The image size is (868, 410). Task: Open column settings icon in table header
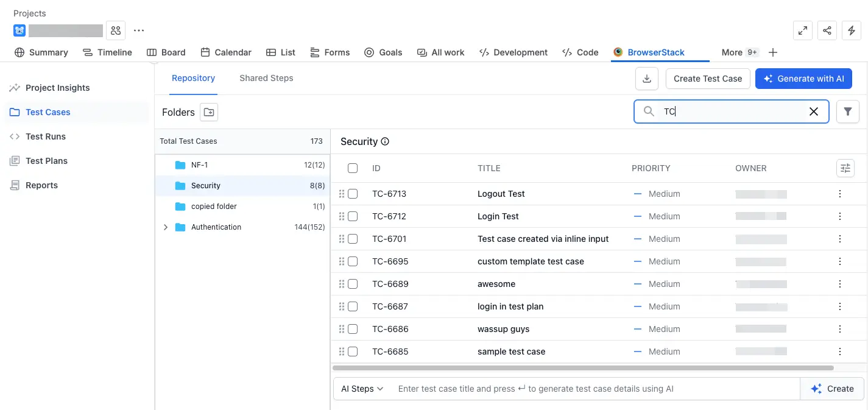(845, 168)
